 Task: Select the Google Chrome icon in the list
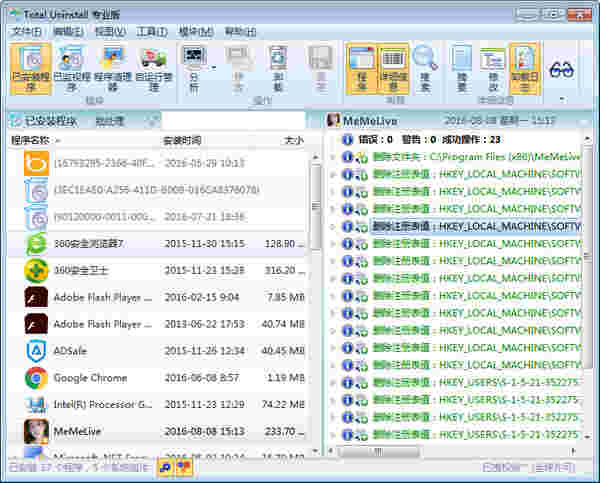point(36,378)
